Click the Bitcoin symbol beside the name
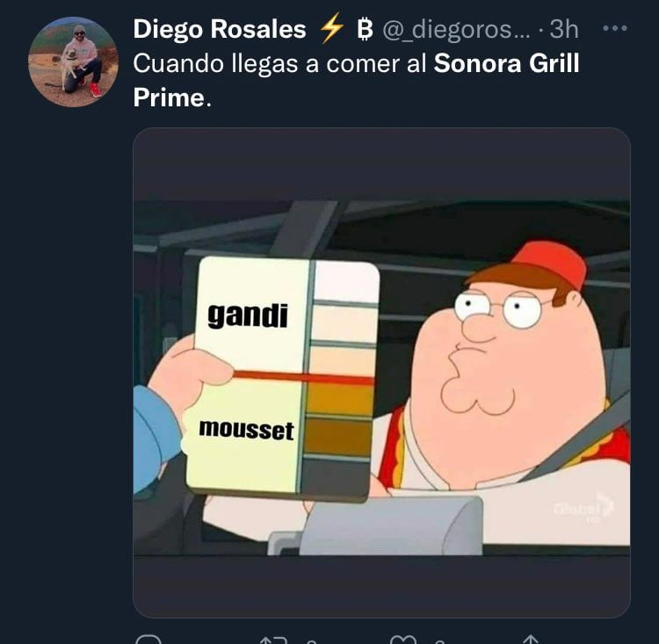The height and width of the screenshot is (644, 659). (365, 29)
